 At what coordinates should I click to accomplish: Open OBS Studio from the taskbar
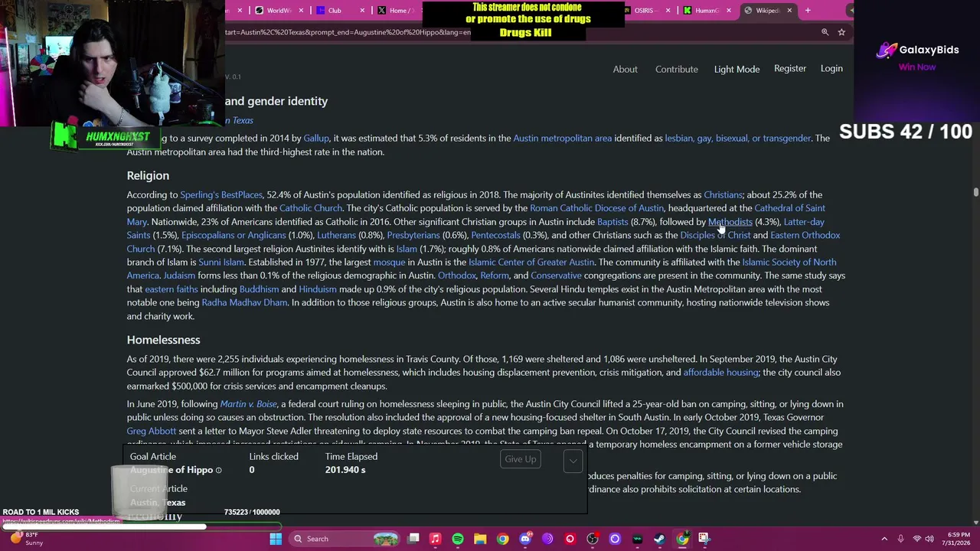593,539
